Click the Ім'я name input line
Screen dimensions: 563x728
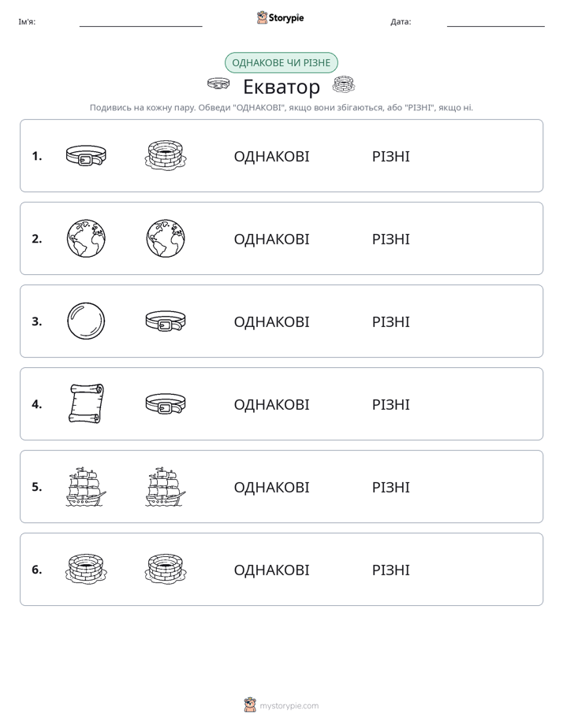click(x=140, y=22)
